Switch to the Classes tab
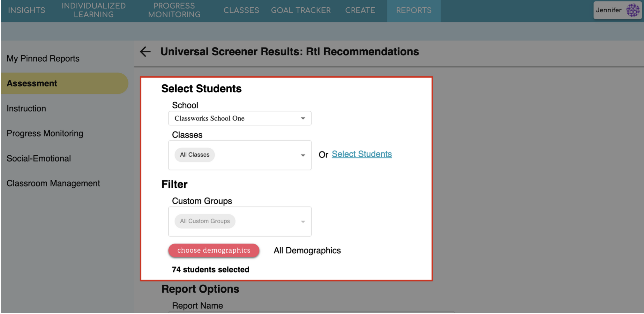 point(241,10)
